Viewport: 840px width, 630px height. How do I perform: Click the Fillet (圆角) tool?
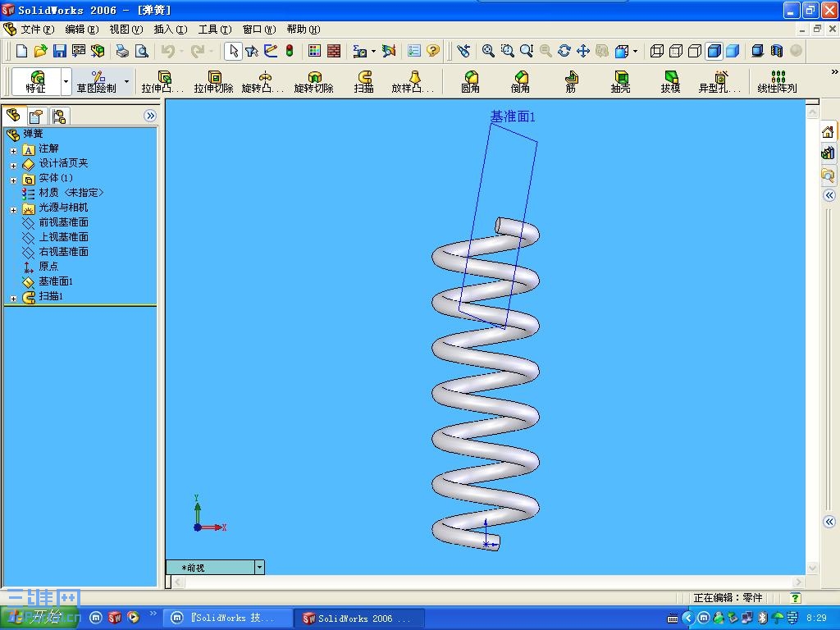470,82
